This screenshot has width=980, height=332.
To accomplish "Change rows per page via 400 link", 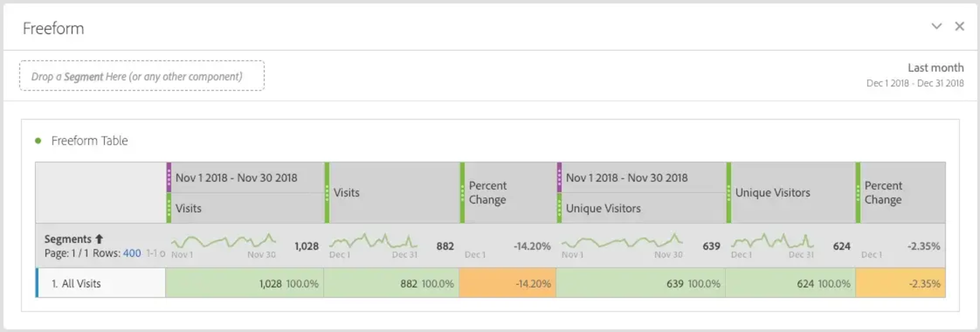I will point(132,253).
